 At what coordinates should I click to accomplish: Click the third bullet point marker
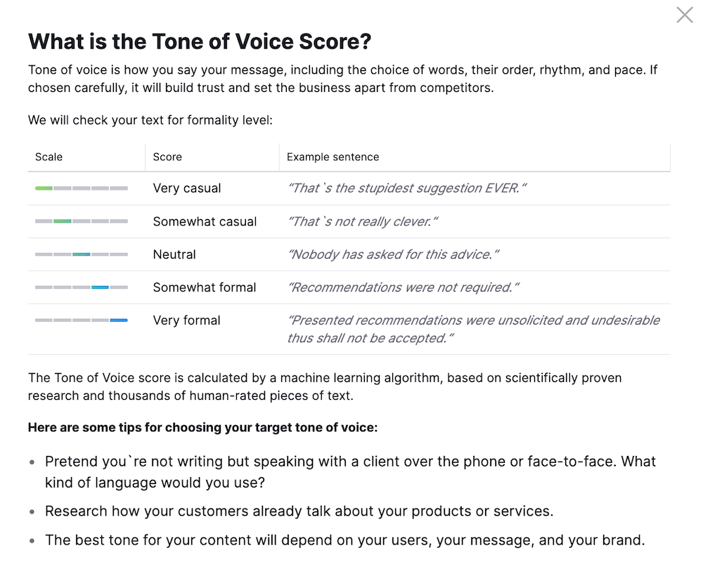(x=31, y=540)
